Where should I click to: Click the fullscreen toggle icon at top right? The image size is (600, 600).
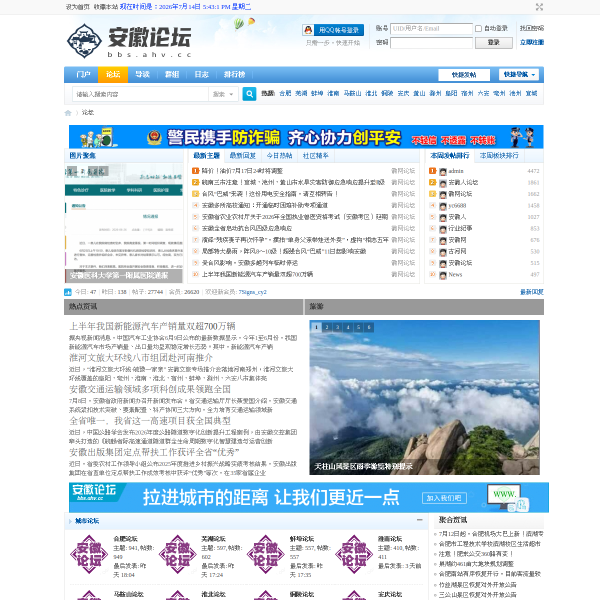539,7
